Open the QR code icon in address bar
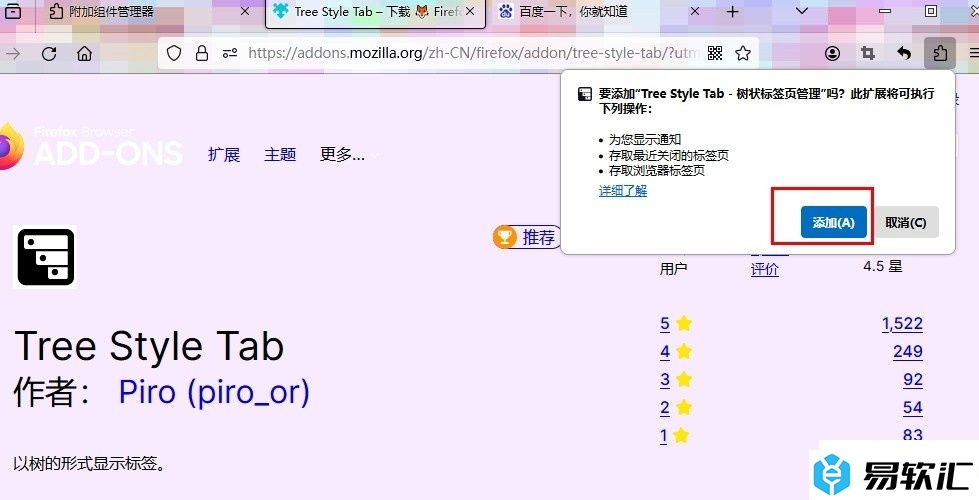 (715, 54)
